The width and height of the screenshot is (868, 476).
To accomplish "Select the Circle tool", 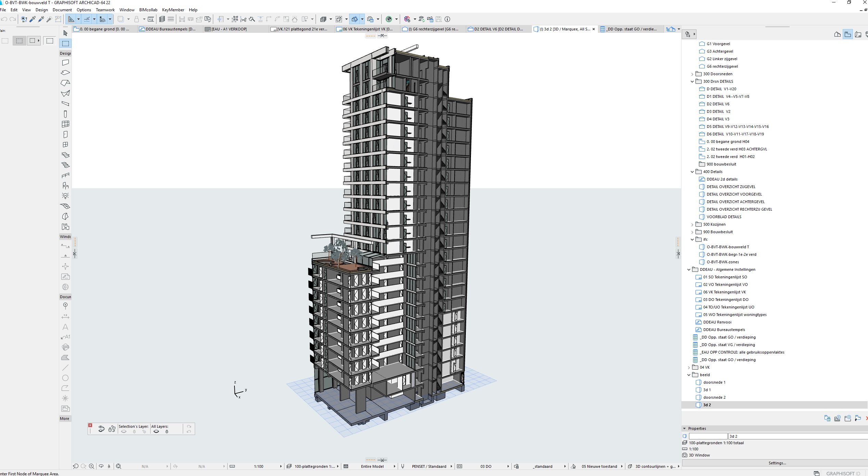I will pos(65,378).
